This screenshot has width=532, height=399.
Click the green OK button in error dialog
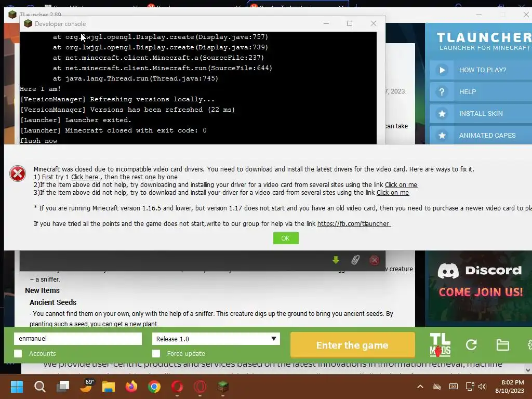(286, 238)
